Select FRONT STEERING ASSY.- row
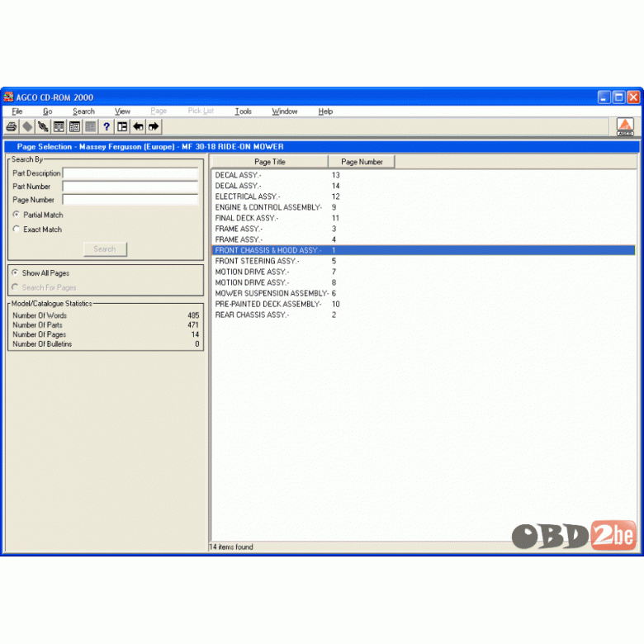The width and height of the screenshot is (644, 644). (x=424, y=261)
